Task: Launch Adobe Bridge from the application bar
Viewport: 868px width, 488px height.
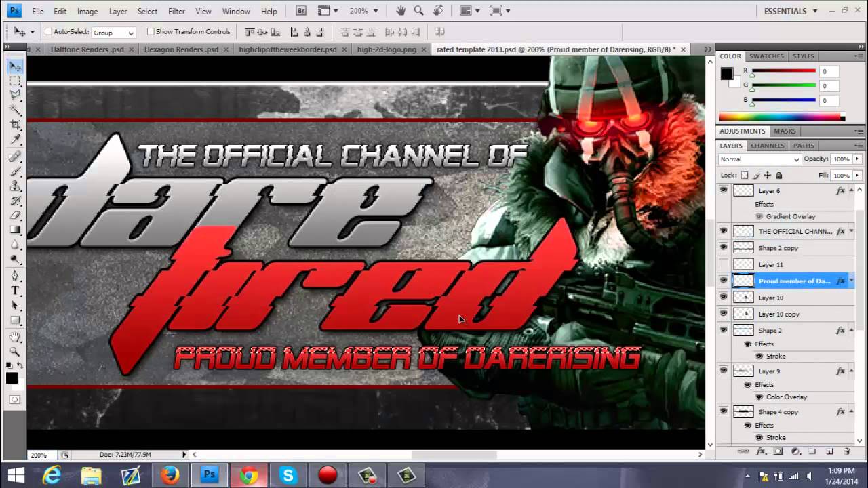Action: click(302, 11)
